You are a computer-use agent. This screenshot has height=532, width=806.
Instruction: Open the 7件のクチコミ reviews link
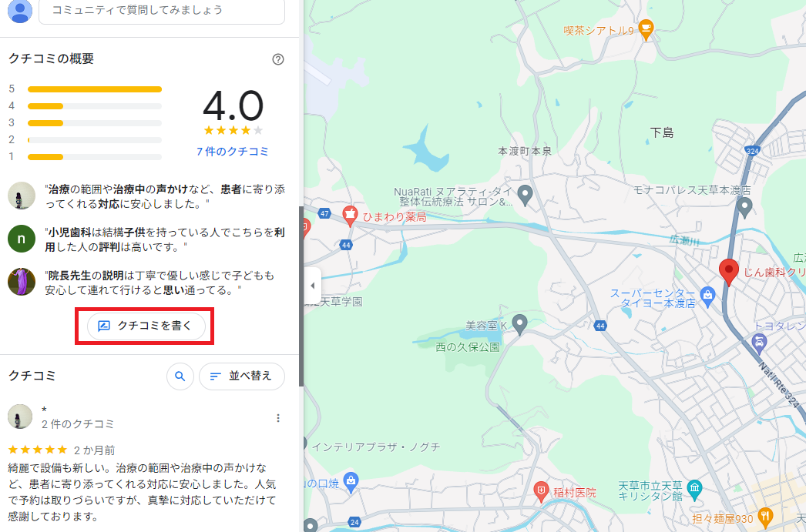click(233, 152)
